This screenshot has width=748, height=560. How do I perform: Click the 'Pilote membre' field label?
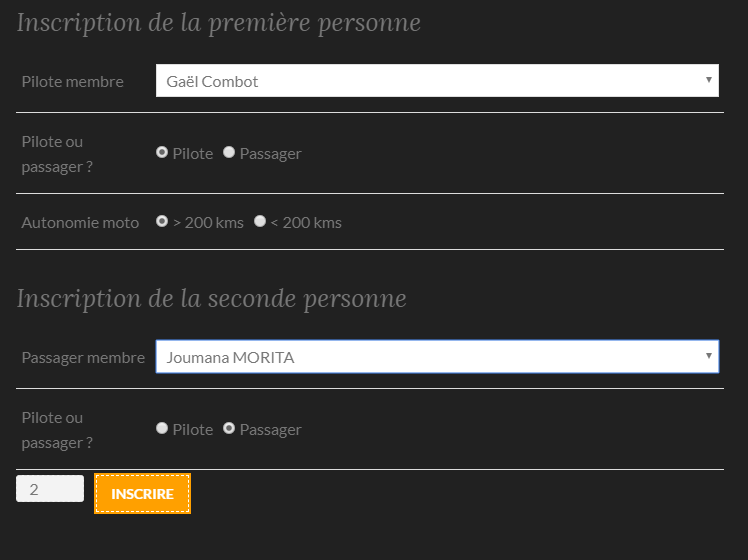(73, 82)
